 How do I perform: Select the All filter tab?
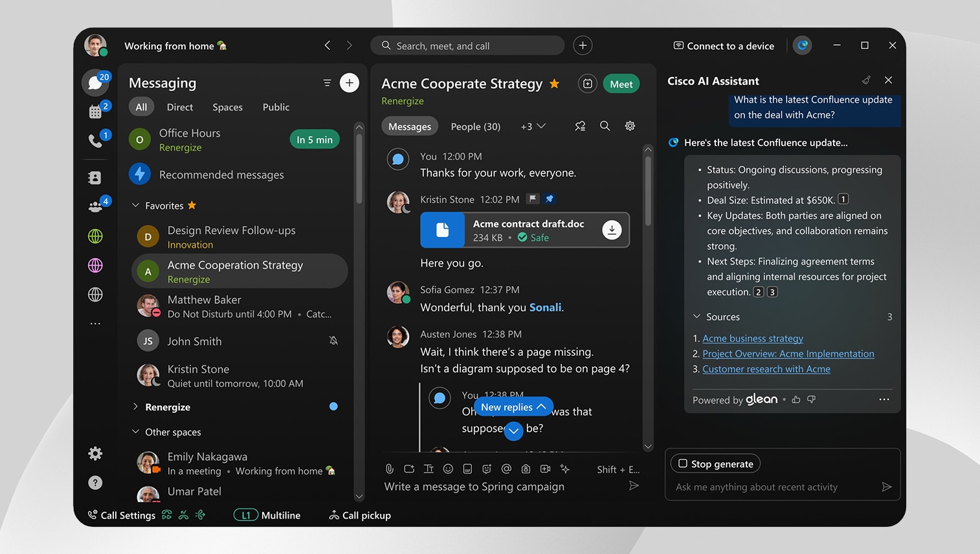(x=141, y=107)
